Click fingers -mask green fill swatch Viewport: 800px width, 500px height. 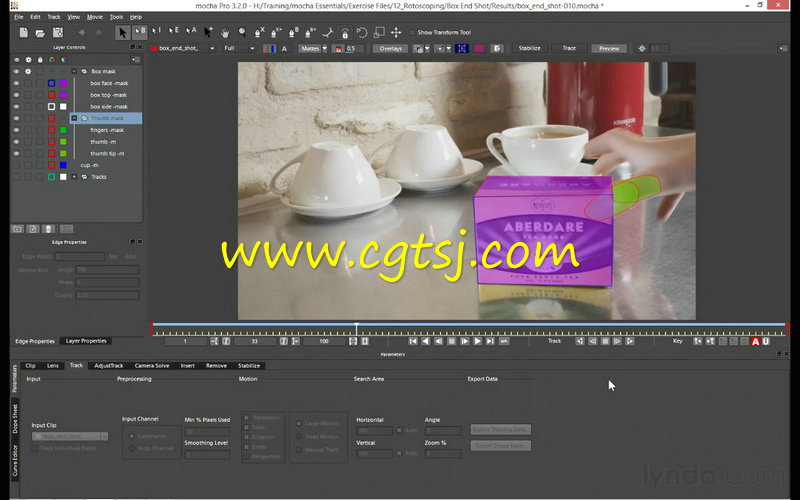coord(63,130)
